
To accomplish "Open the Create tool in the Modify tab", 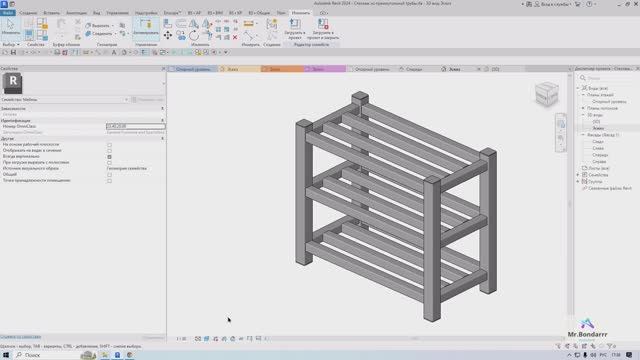I will [272, 25].
